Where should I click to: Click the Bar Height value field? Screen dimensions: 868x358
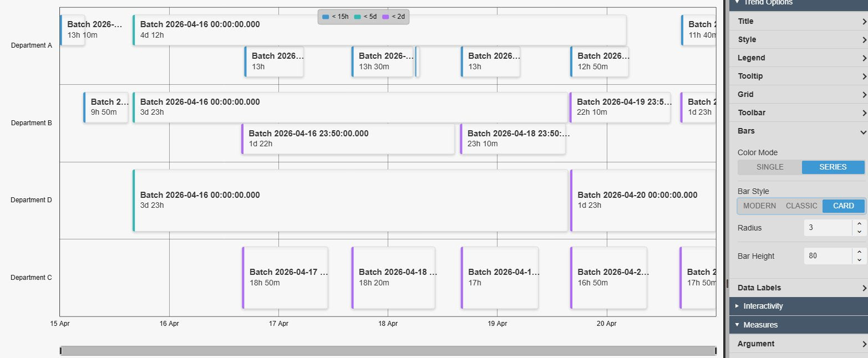(828, 256)
